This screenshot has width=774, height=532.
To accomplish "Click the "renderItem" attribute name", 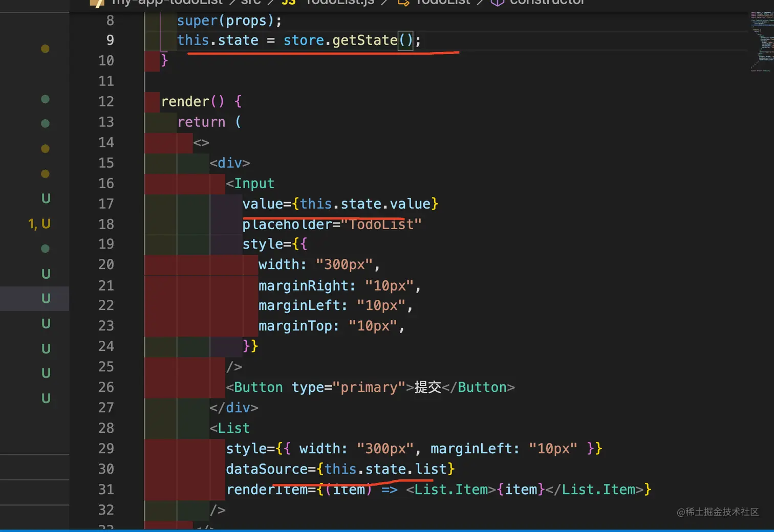I will 267,490.
